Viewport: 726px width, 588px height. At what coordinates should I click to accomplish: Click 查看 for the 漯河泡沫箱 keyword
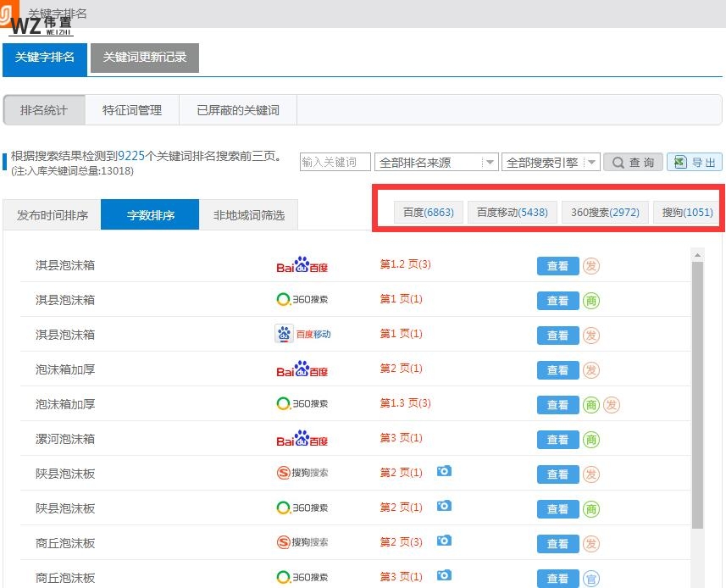(557, 439)
